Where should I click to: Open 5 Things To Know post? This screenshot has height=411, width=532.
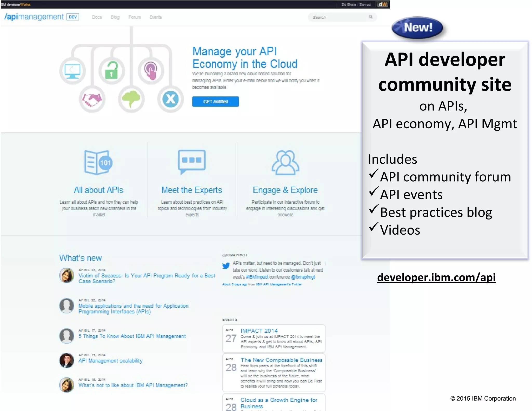click(132, 336)
